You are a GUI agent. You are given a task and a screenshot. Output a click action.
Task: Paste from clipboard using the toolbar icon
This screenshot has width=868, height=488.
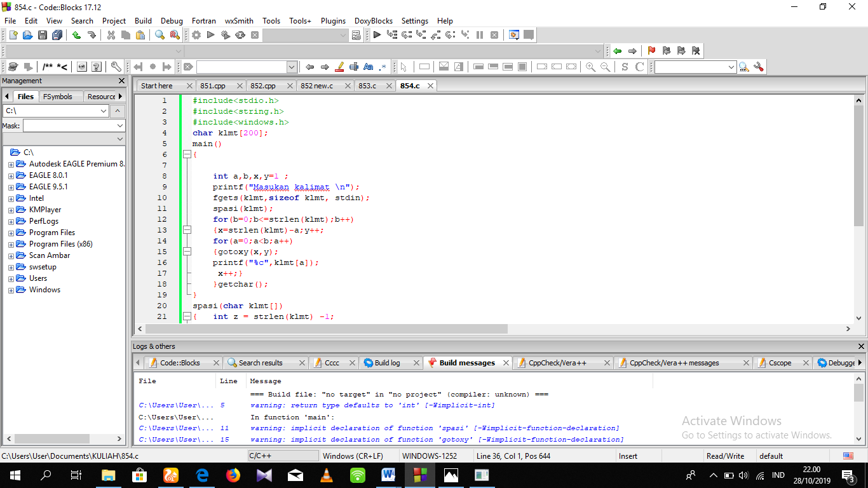[140, 35]
